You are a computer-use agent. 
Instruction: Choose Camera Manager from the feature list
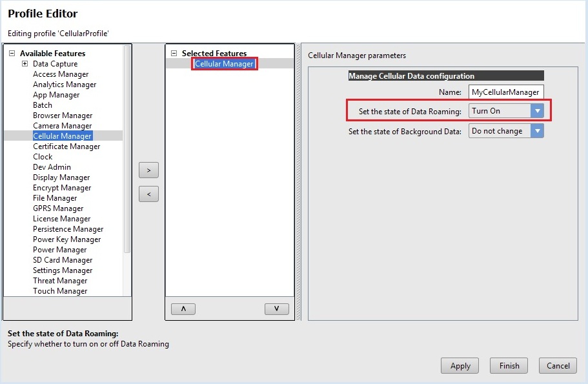(62, 126)
